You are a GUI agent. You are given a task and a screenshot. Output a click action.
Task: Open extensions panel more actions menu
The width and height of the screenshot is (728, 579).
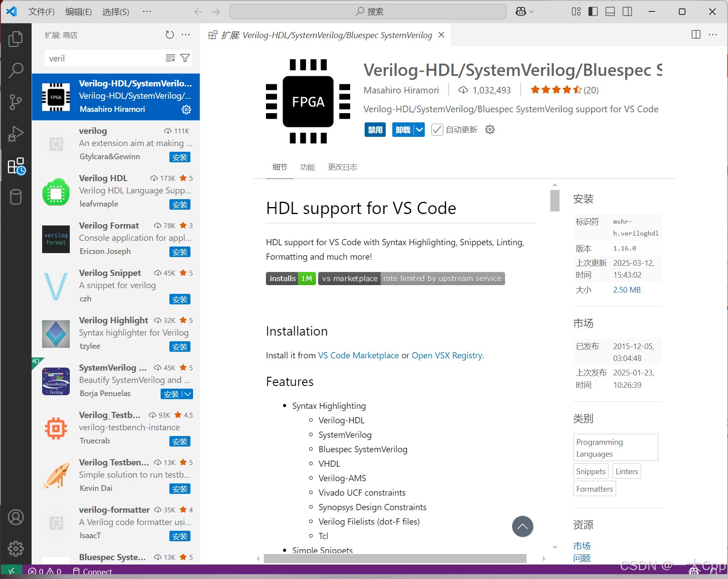click(186, 35)
